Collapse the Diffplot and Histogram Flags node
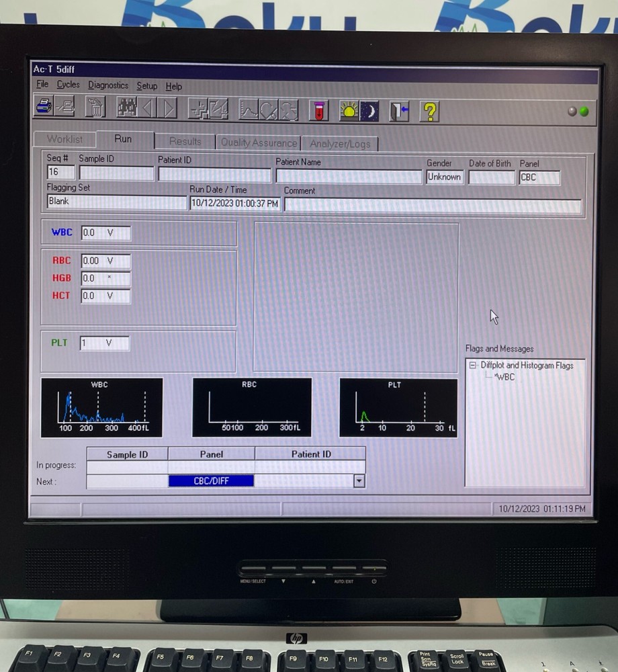 point(474,366)
